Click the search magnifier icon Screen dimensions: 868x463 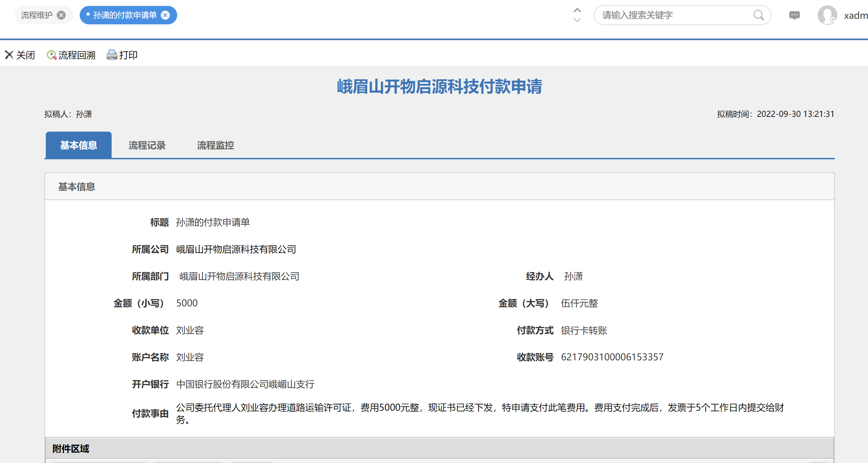(758, 15)
